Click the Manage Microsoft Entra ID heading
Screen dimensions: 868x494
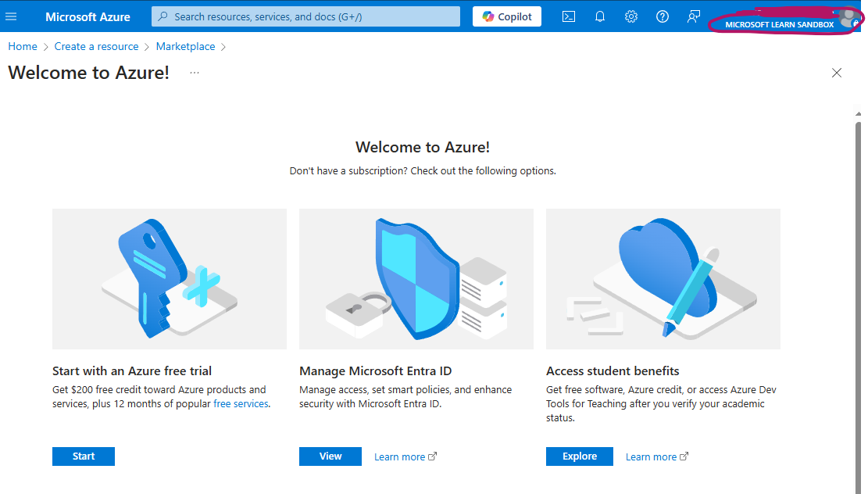375,371
